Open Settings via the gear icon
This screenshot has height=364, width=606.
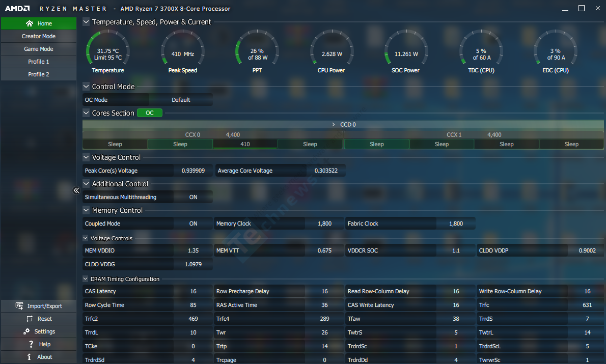[26, 331]
